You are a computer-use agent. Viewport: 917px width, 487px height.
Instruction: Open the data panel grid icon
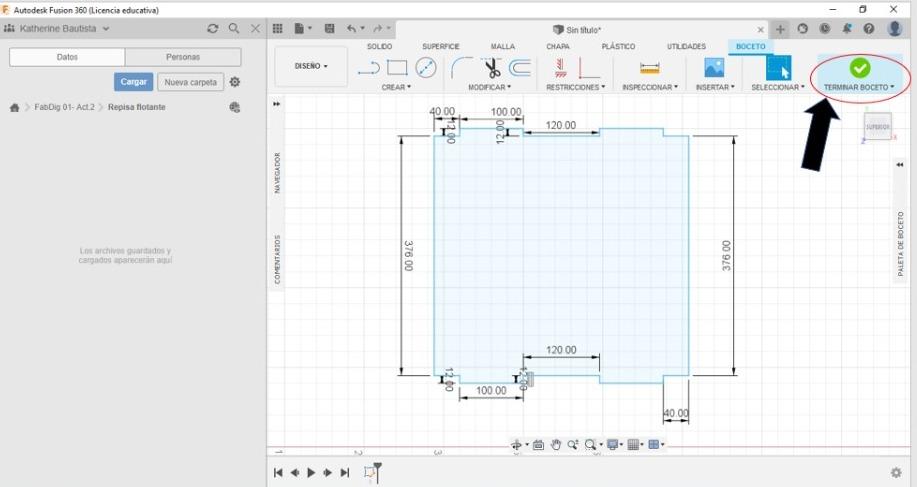(278, 28)
